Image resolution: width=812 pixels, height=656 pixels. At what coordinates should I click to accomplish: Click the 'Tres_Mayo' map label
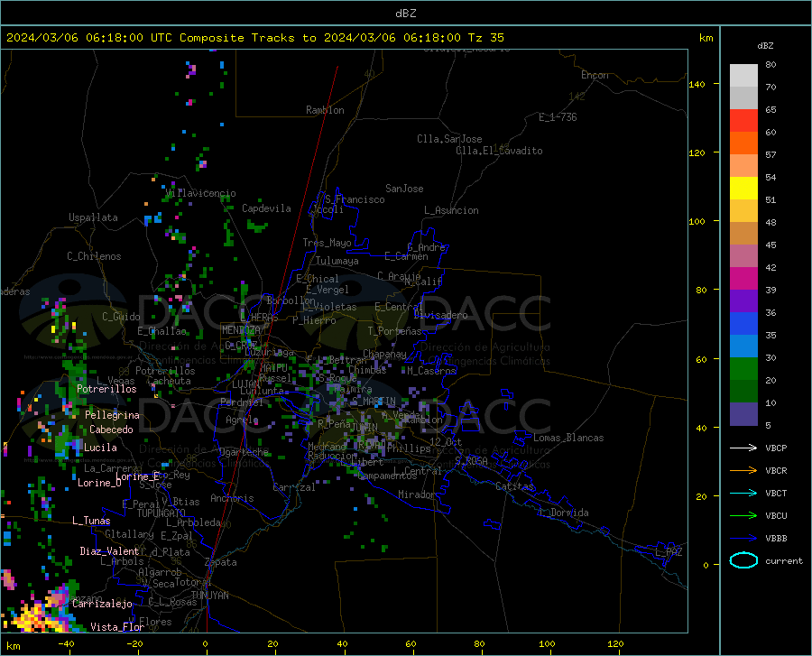click(327, 243)
